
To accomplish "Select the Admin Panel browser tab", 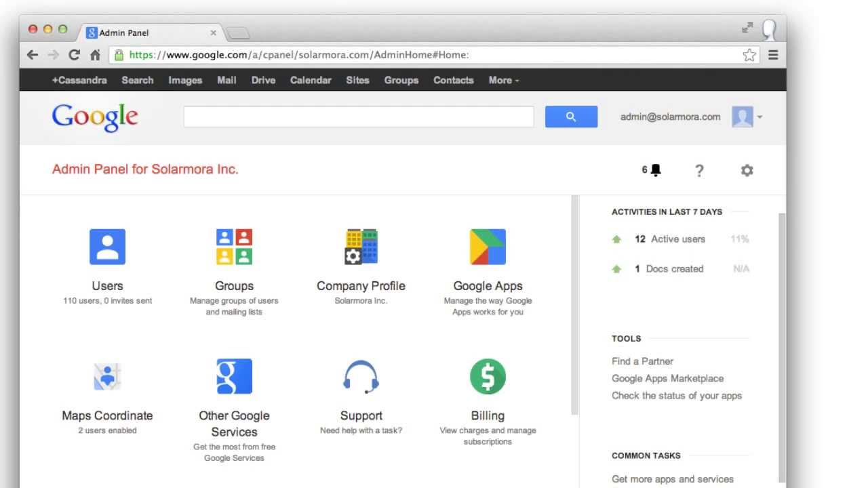I will click(x=149, y=33).
